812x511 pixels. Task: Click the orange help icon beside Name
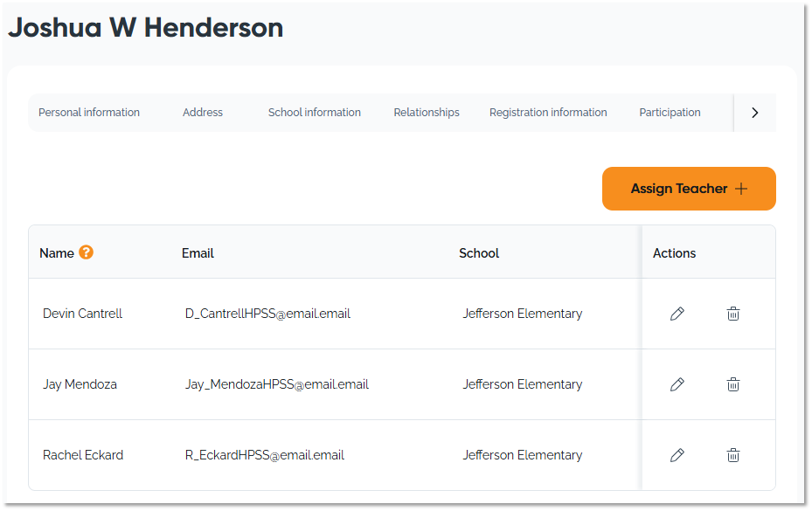(x=86, y=252)
